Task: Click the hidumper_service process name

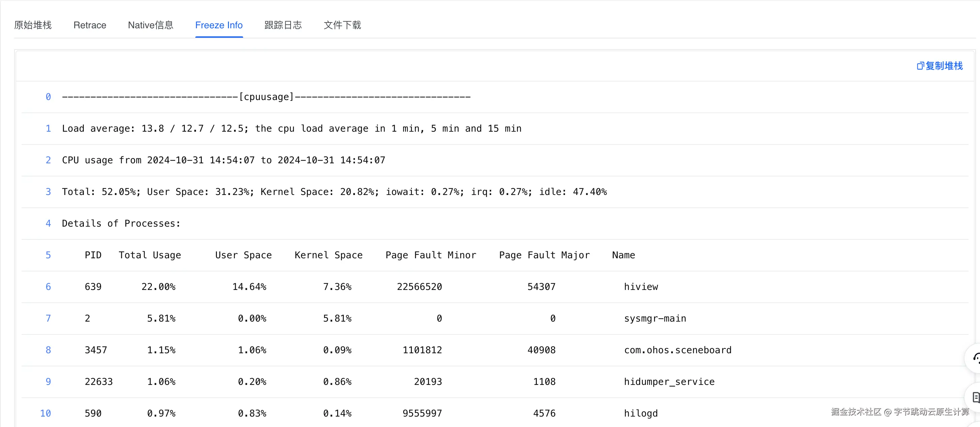Action: click(669, 381)
